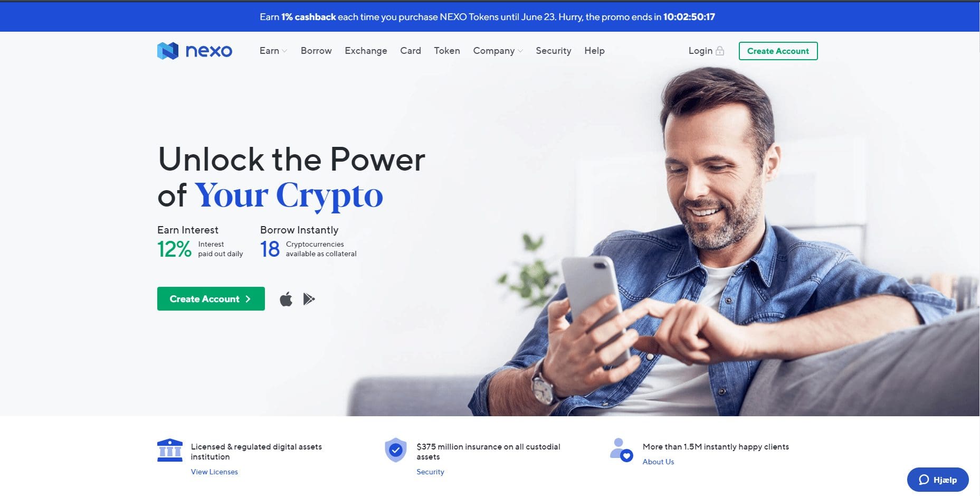Go to the Card page

point(411,51)
